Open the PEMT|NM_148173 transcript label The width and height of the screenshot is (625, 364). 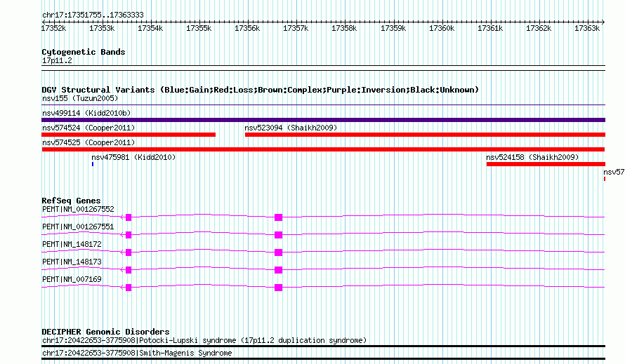click(72, 262)
